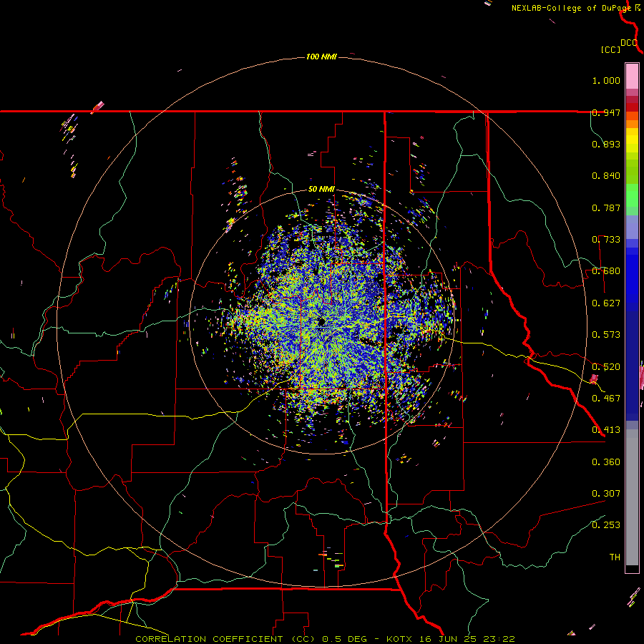This screenshot has height=644, width=644.
Task: Click the 1.000 scale value
Action: pos(606,80)
